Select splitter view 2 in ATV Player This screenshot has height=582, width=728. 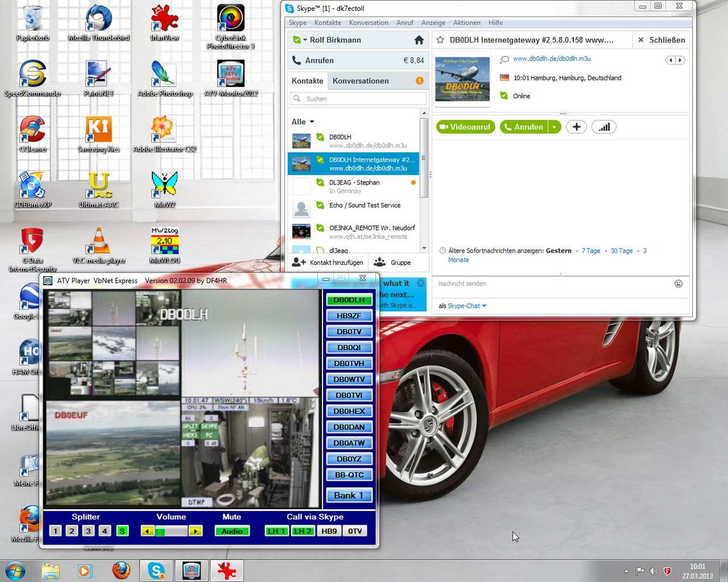point(72,531)
